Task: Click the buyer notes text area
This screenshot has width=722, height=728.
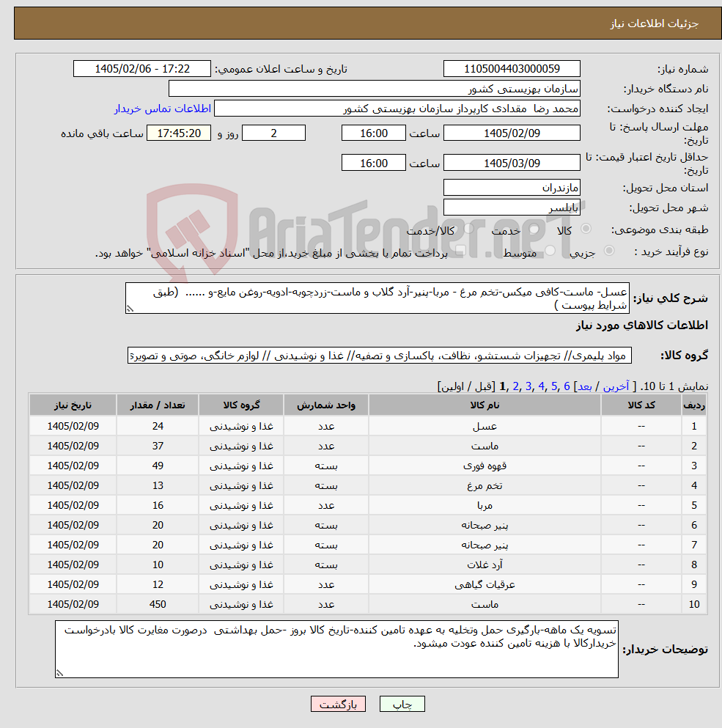Action: [x=336, y=649]
